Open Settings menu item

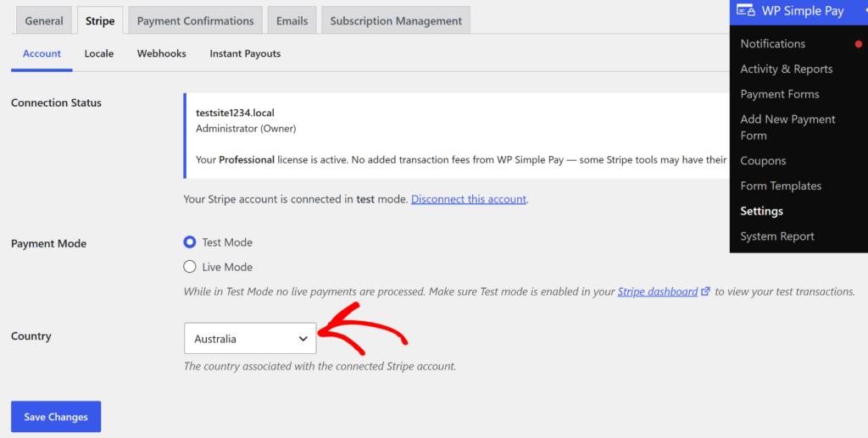click(x=761, y=211)
